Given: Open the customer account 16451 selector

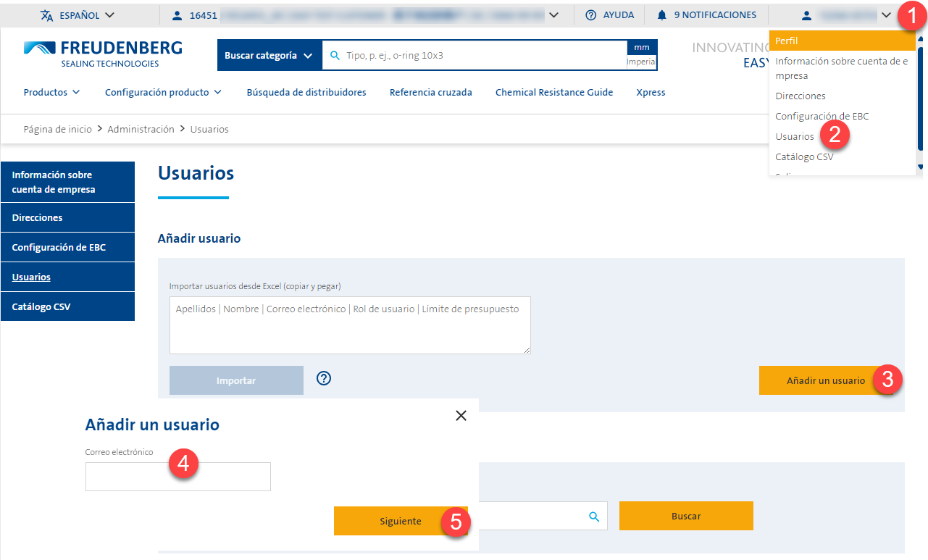Looking at the screenshot, I should point(365,15).
